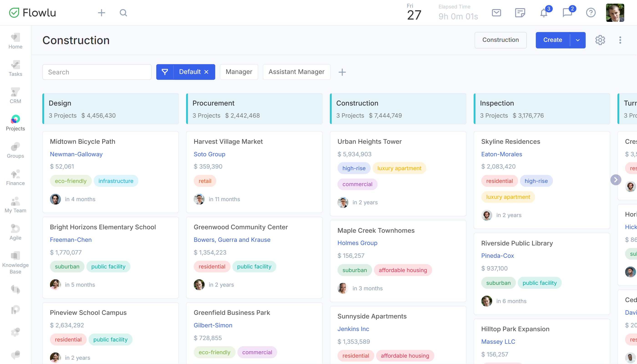Click the Construction workspace dropdown
Image resolution: width=637 pixels, height=364 pixels.
[500, 40]
